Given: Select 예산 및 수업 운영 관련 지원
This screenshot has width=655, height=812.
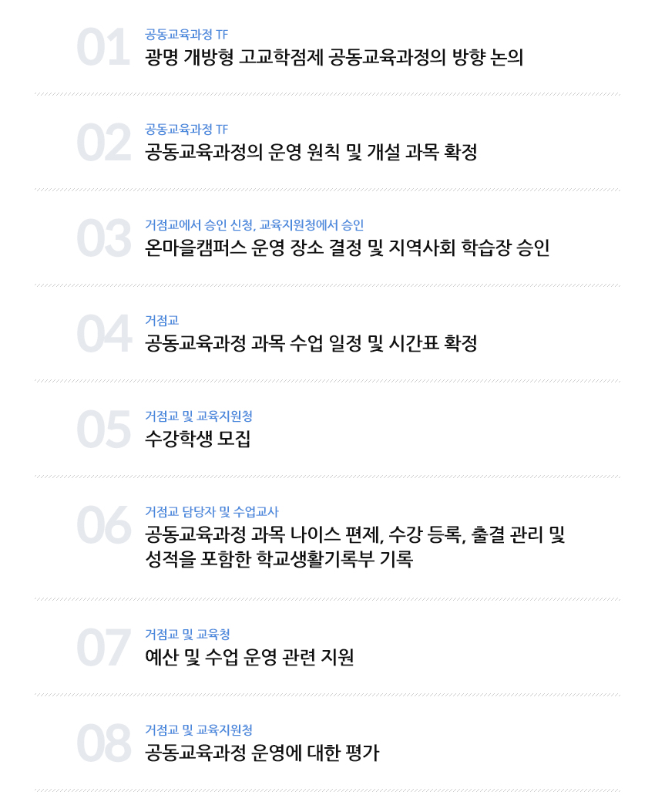Looking at the screenshot, I should pos(249,658).
